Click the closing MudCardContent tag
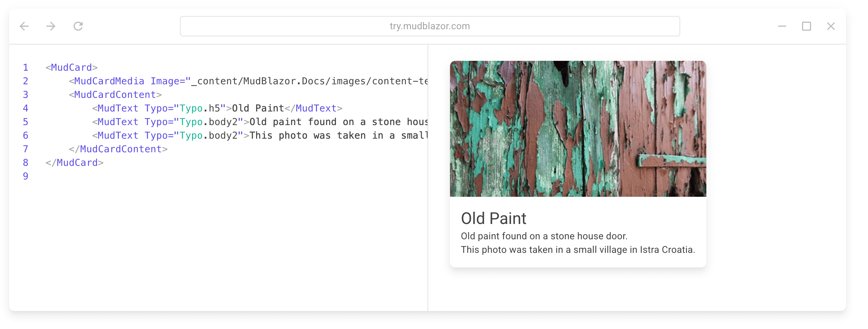The width and height of the screenshot is (868, 329). 118,149
